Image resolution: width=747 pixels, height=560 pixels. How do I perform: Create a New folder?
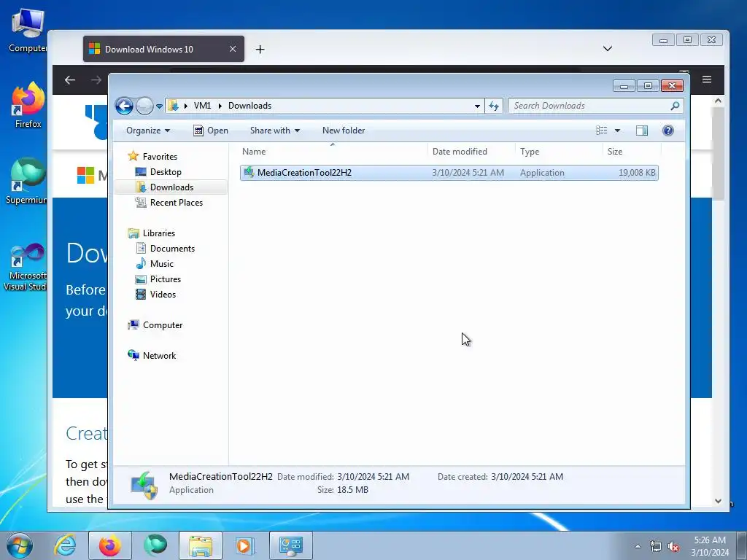344,131
